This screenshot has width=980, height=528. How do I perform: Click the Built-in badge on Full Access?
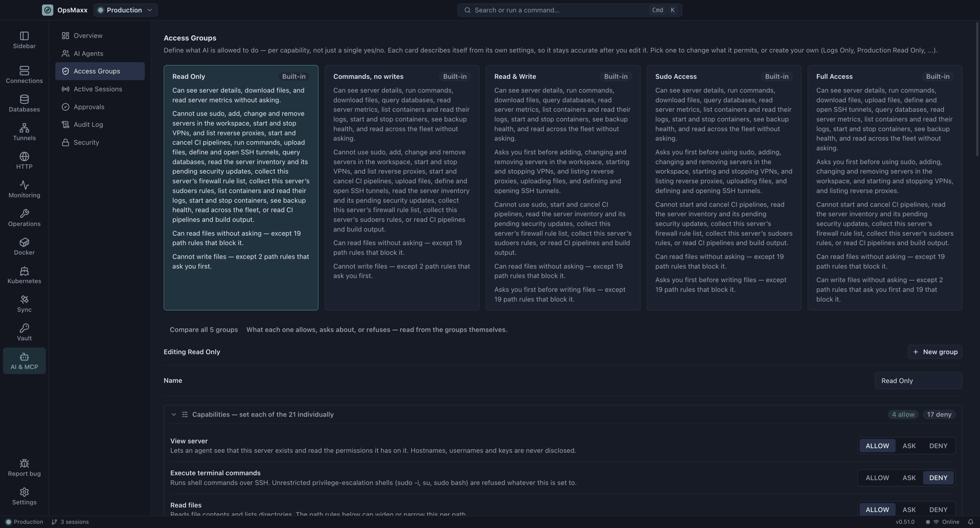[x=938, y=77]
